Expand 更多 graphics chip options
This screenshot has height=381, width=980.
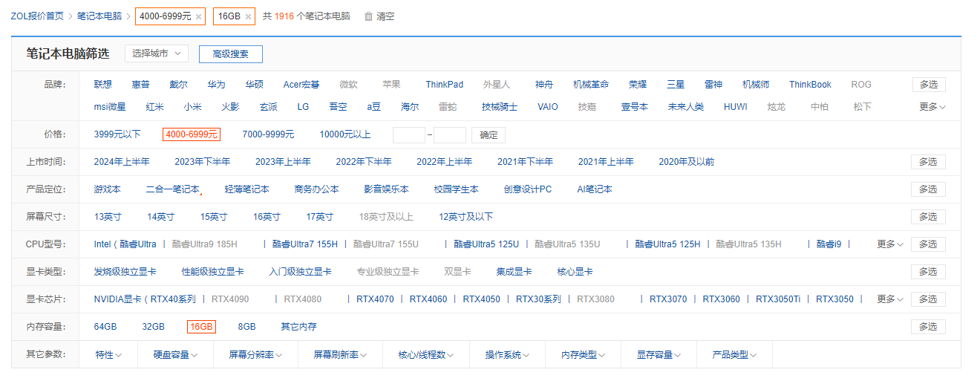pos(889,299)
